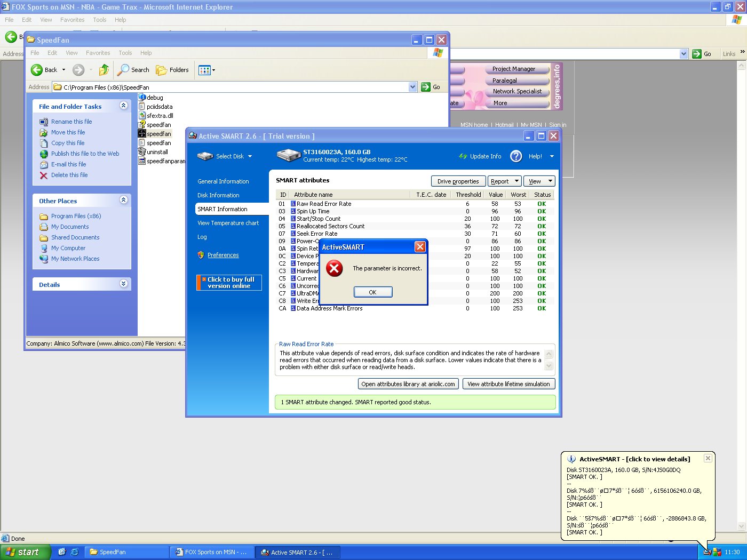The width and height of the screenshot is (747, 560).
Task: Click Rename this file
Action: 71,122
